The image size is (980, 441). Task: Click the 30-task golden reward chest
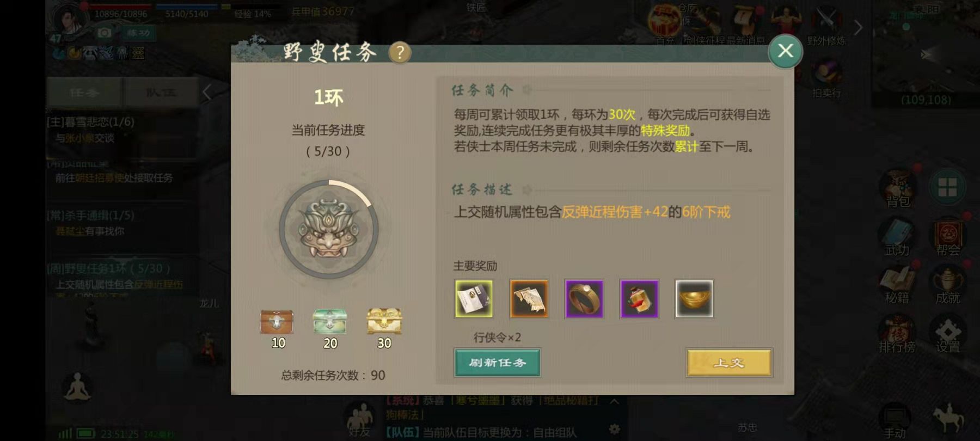coord(384,321)
